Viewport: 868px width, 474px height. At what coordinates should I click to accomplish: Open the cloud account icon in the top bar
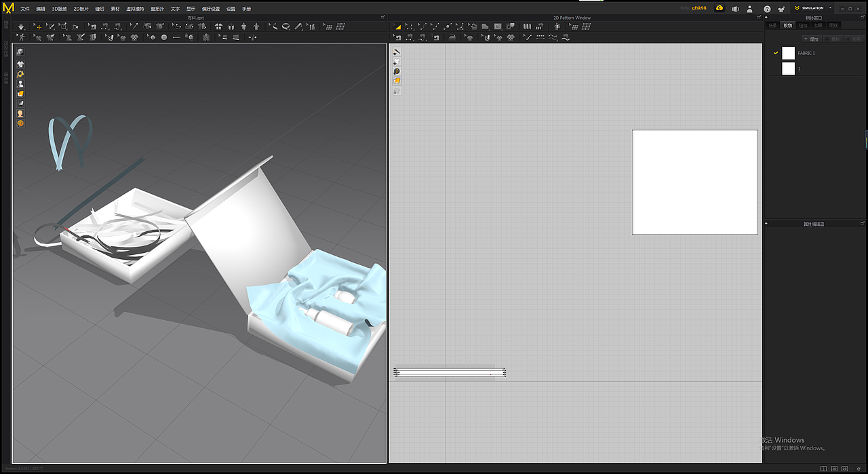pyautogui.click(x=719, y=8)
